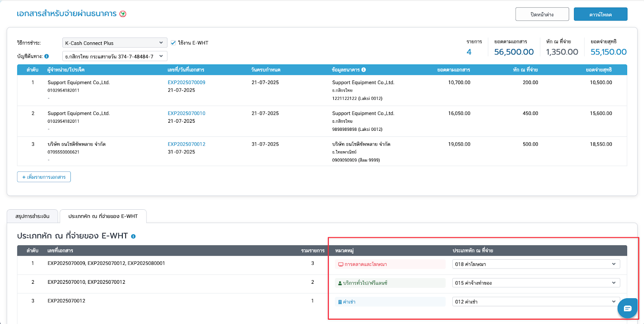Click the info icon next to ข้อมูลธนาคาร header
The width and height of the screenshot is (644, 324).
363,70
